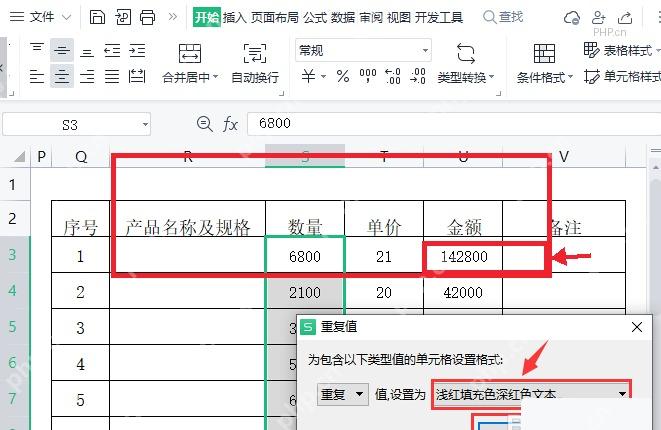This screenshot has width=661, height=430.
Task: Click the 产品名称及规格 header cell
Action: point(188,219)
